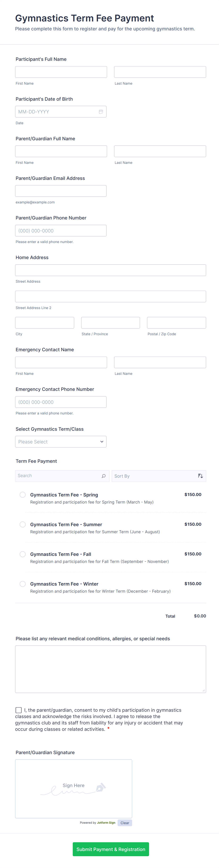The height and width of the screenshot is (868, 219).
Task: Select Gymnastics Term Fee - Fall radio
Action: point(23,554)
